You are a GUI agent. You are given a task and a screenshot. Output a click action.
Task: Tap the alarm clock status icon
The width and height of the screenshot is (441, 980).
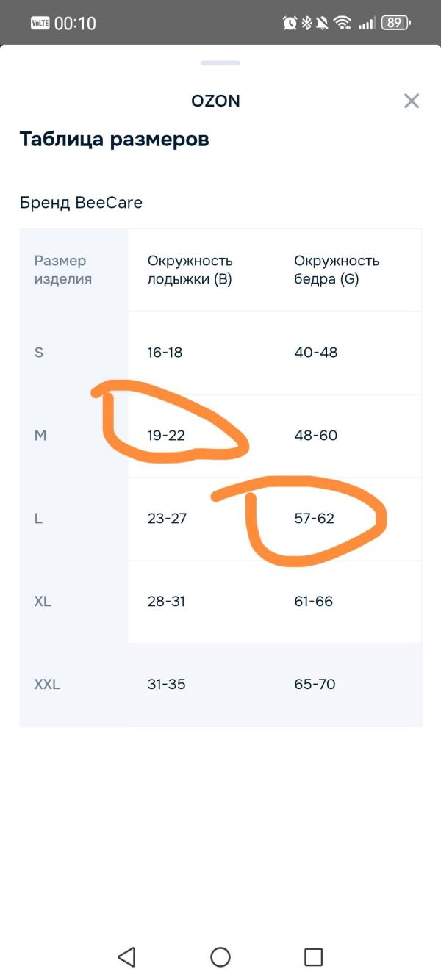[290, 23]
